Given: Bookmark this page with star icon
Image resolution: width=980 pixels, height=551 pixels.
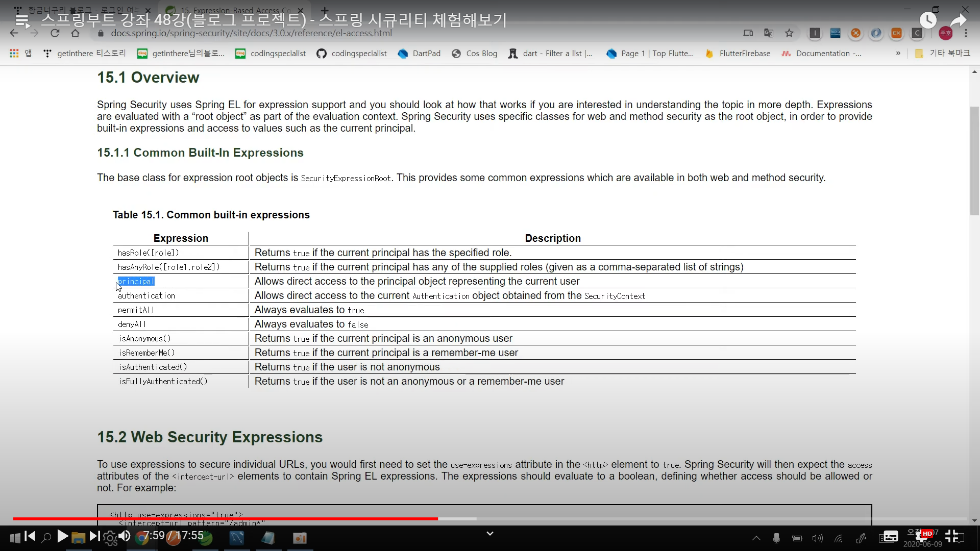Looking at the screenshot, I should tap(789, 33).
